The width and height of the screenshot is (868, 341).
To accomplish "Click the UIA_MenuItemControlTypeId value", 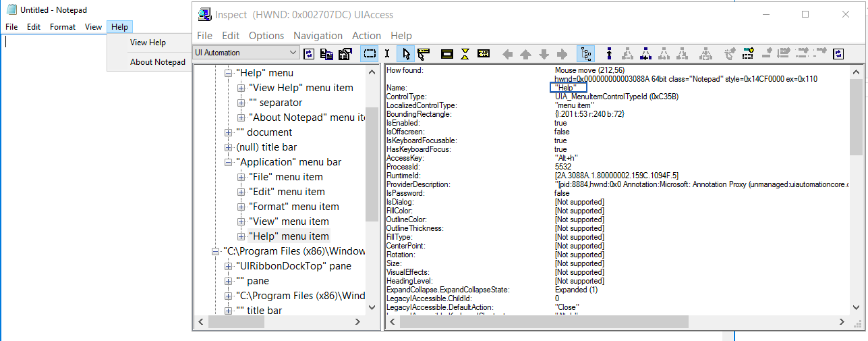I will click(616, 97).
